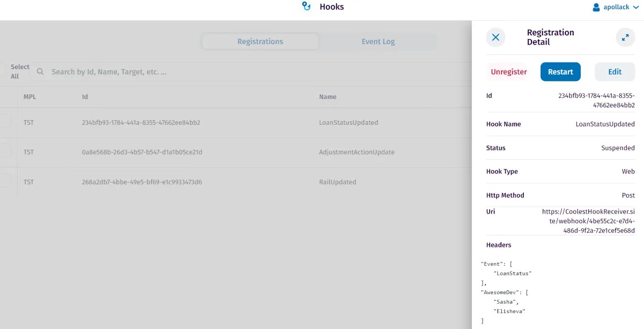The height and width of the screenshot is (329, 644).
Task: Click the TST cell in the RailUpdated row
Action: pyautogui.click(x=29, y=182)
